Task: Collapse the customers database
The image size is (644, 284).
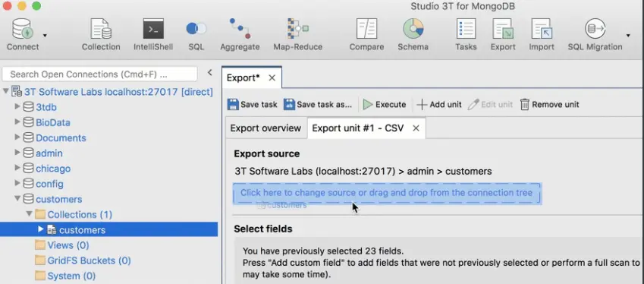Action: point(17,198)
